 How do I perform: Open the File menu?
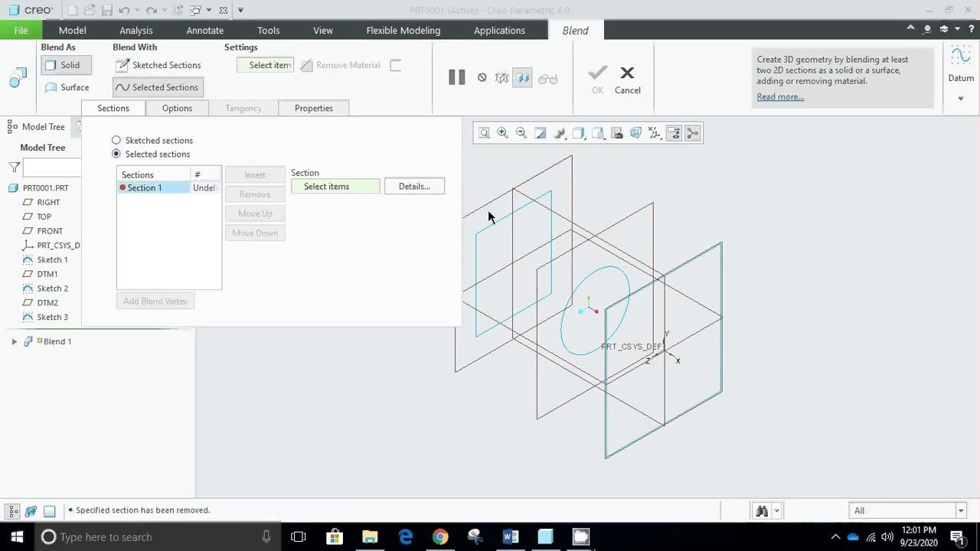[21, 30]
